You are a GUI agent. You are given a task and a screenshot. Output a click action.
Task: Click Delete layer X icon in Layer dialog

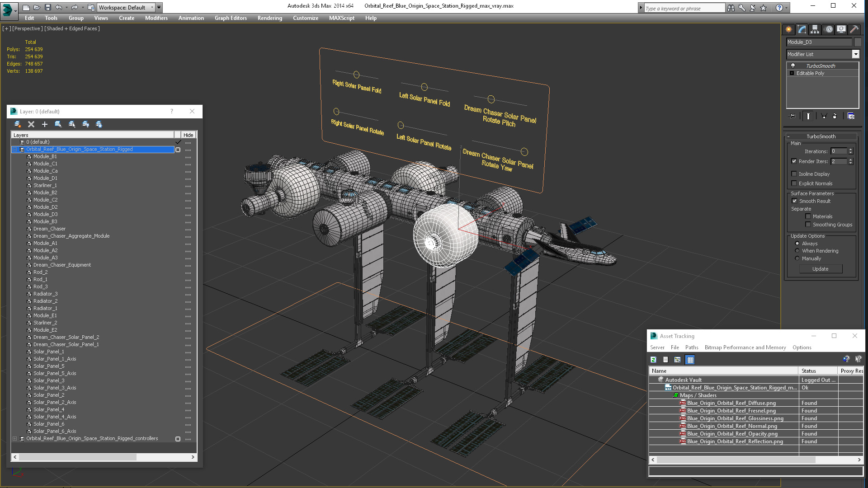pos(31,124)
